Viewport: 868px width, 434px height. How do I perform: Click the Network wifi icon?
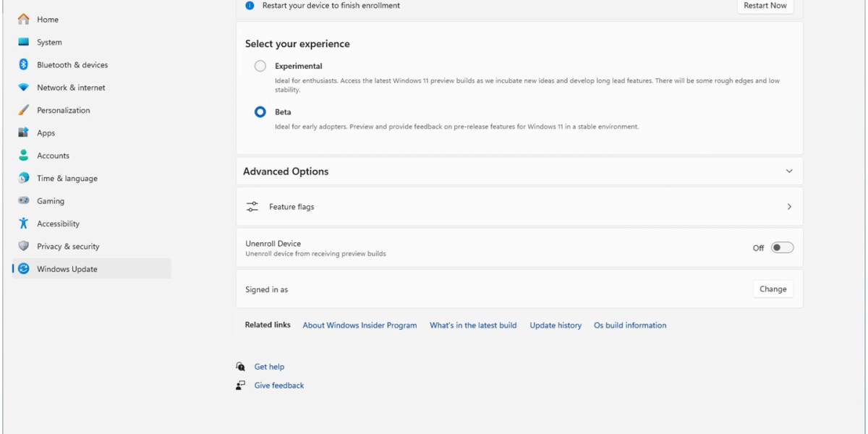pyautogui.click(x=24, y=88)
